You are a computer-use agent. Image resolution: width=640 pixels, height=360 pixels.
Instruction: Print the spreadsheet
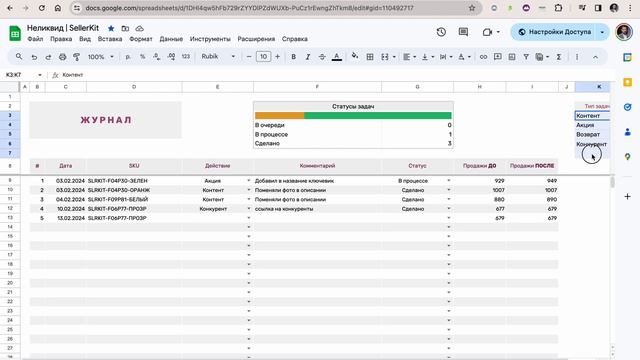62,57
